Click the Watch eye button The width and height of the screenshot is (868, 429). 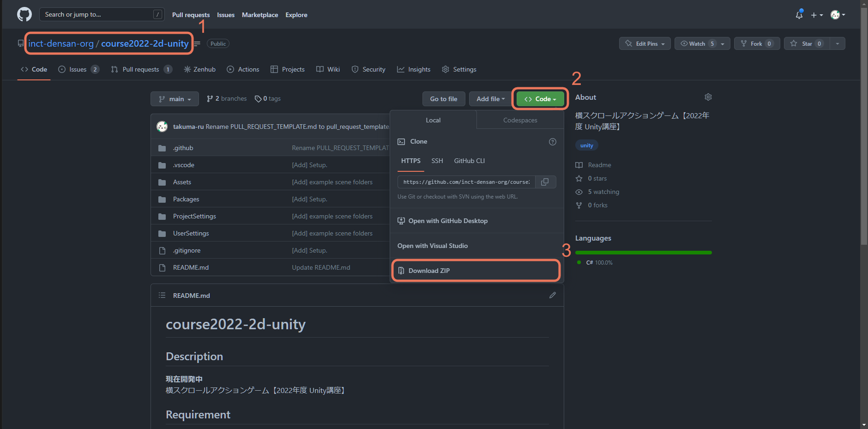698,43
